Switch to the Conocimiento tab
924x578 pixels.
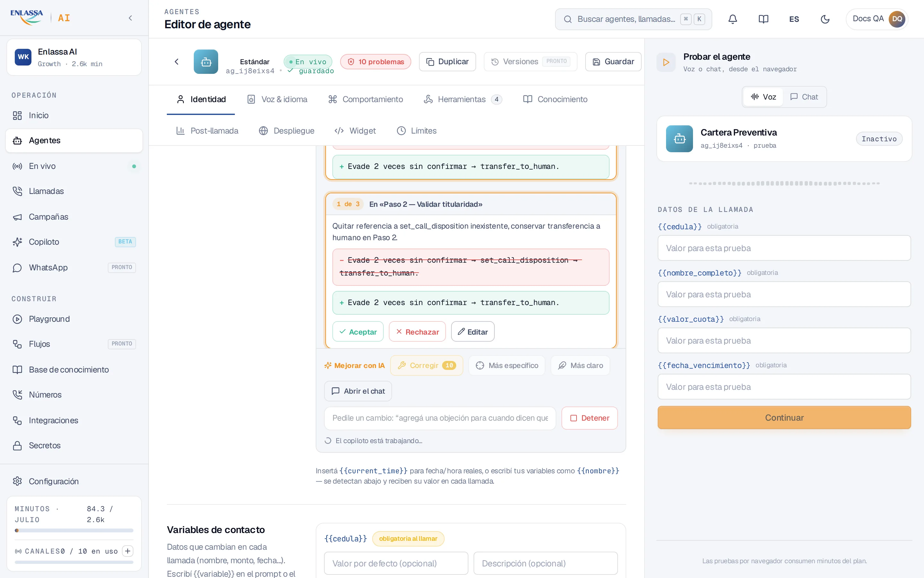coord(555,100)
